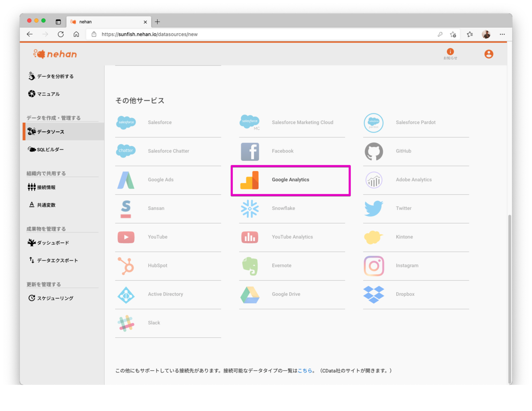The image size is (532, 411).
Task: Click the Google Analytics icon
Action: (x=250, y=180)
